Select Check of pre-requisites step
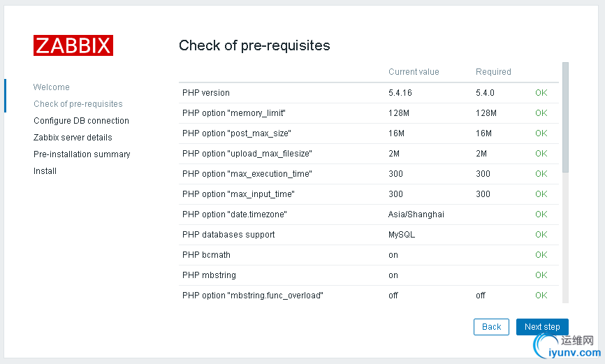605x364 pixels. coord(78,104)
